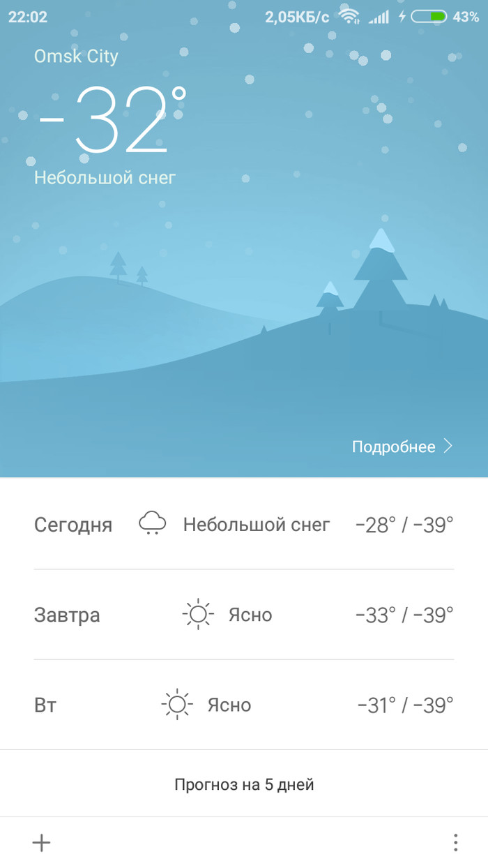This screenshot has width=488, height=868.
Task: Tap the light snow cloud icon for today
Action: (x=152, y=523)
